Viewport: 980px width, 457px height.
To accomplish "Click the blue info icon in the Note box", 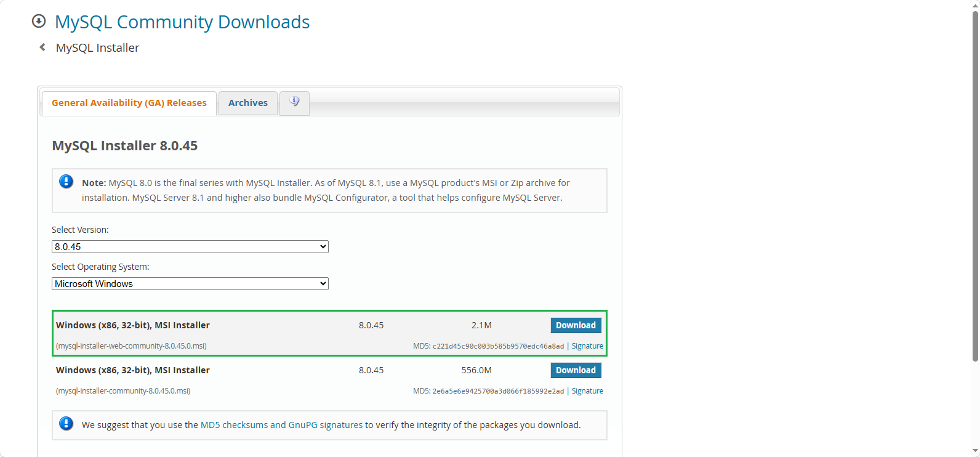I will tap(66, 182).
